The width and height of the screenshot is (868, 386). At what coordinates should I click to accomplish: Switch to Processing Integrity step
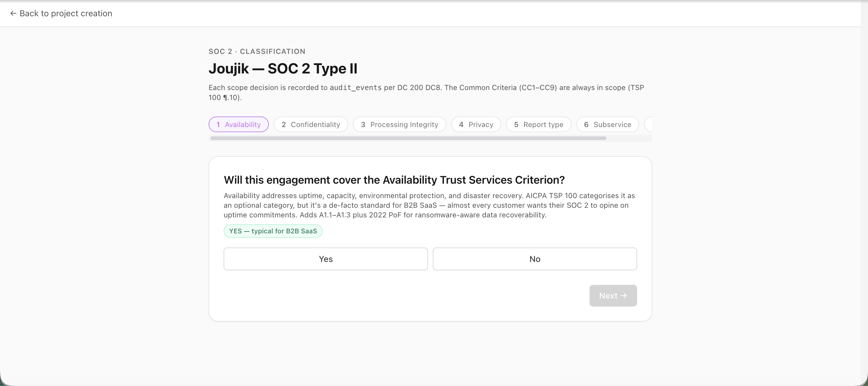399,125
